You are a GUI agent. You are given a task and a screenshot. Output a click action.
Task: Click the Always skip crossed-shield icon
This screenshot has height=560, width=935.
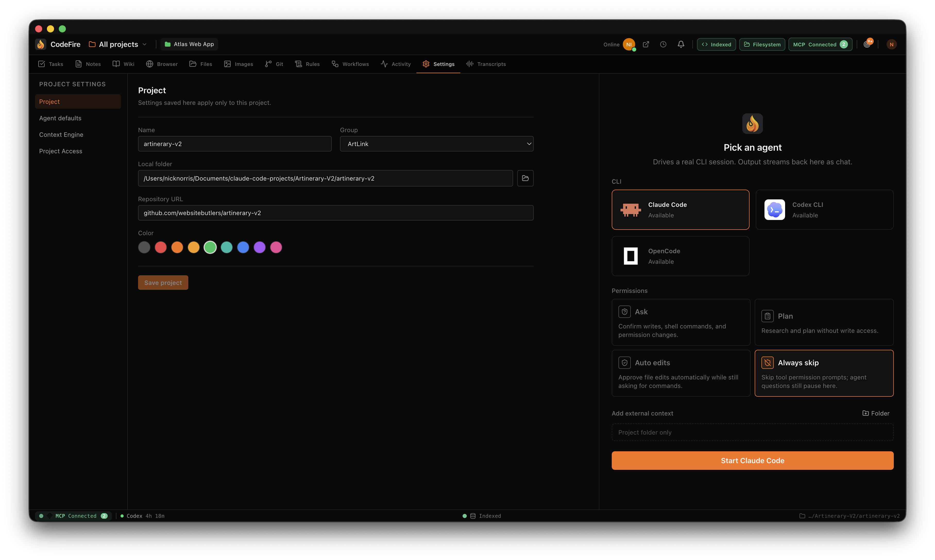(768, 363)
